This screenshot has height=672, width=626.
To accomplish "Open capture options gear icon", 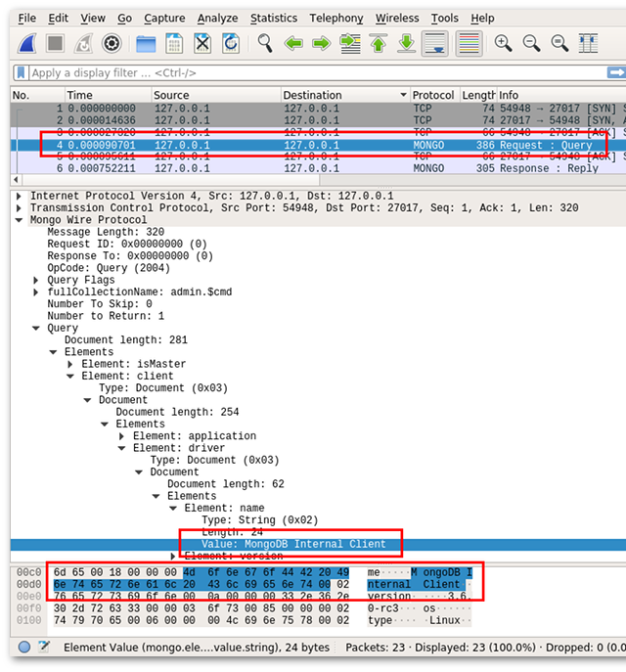I will (112, 43).
